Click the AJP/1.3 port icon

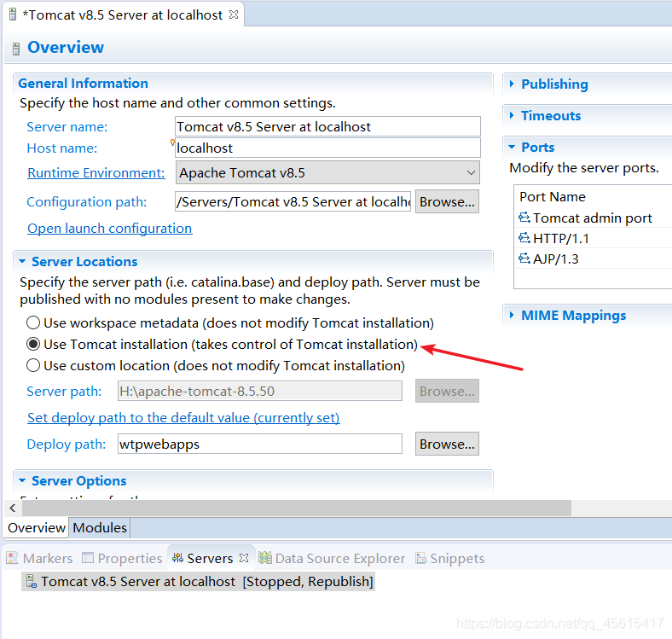[524, 259]
